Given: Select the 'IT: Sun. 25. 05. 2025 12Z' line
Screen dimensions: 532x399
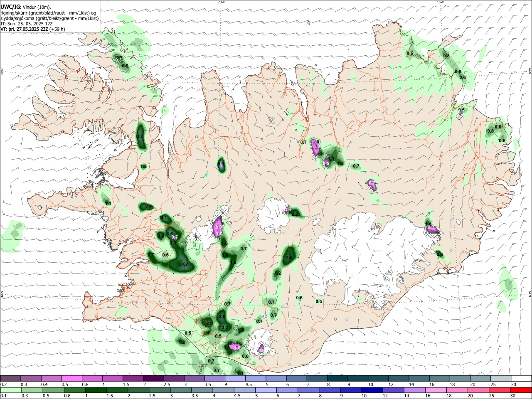Looking at the screenshot, I should (27, 24).
